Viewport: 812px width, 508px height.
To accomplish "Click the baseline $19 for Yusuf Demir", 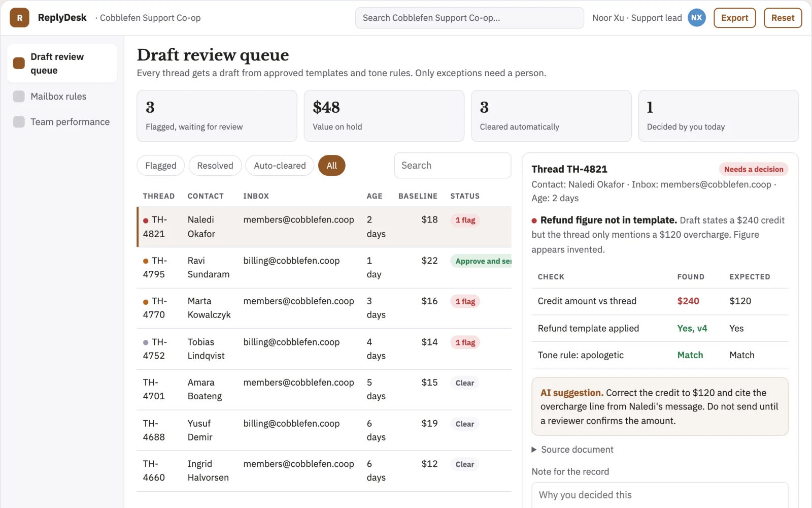I will point(429,424).
